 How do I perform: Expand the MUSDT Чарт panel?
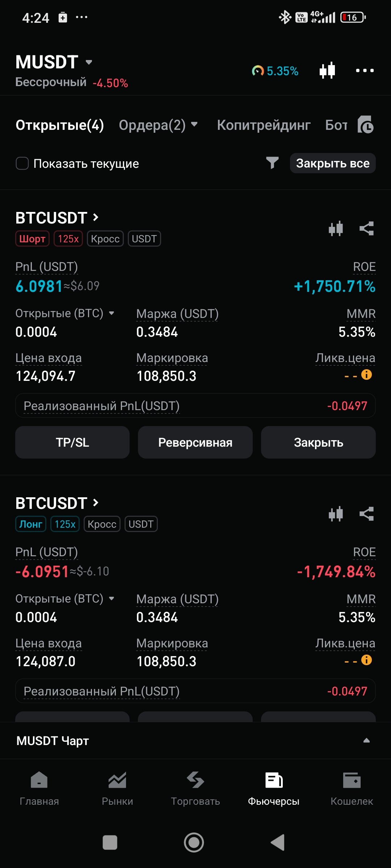click(366, 740)
